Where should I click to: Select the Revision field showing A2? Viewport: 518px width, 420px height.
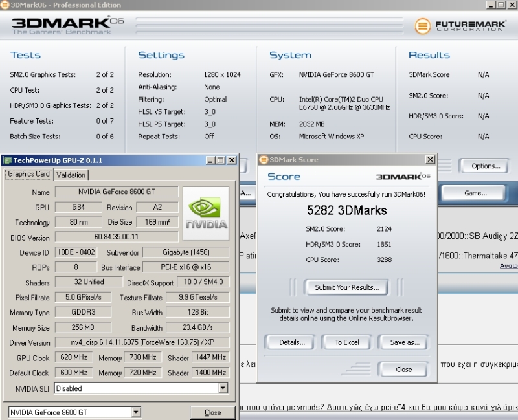(x=157, y=207)
